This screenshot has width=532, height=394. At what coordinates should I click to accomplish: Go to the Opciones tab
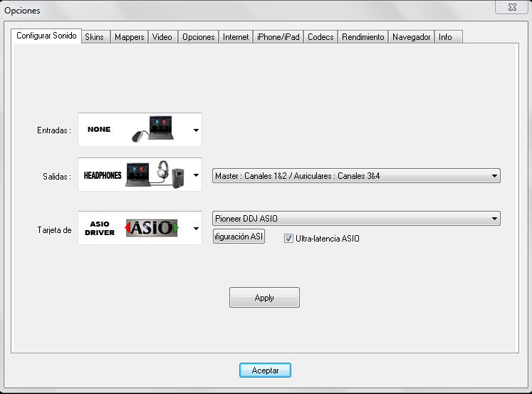coord(199,37)
